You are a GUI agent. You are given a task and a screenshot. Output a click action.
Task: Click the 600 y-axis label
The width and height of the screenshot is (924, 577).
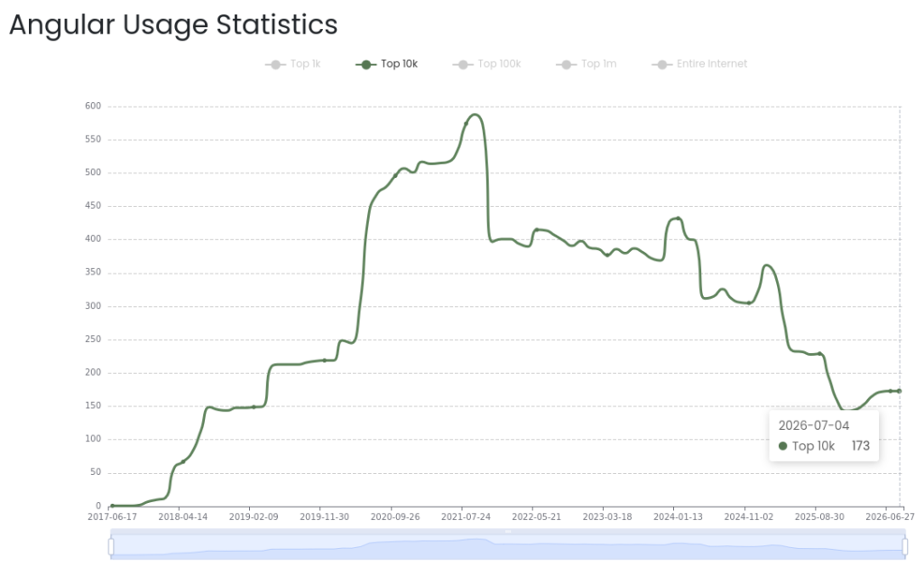(93, 107)
